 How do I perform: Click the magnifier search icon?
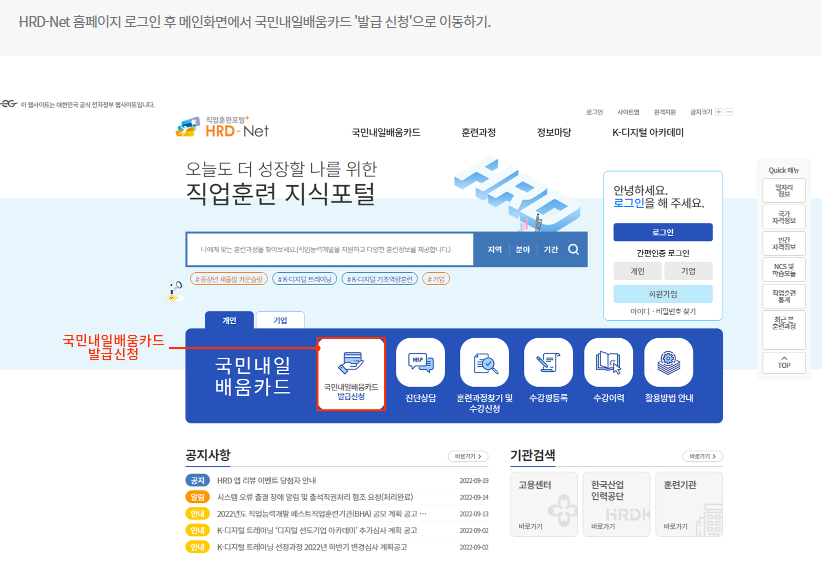point(574,250)
